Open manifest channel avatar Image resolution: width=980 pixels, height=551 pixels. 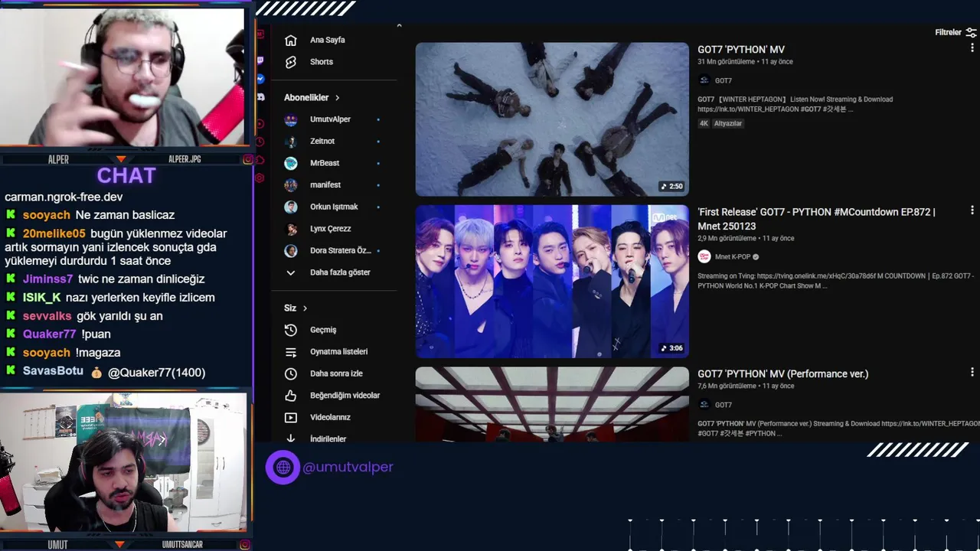[290, 185]
